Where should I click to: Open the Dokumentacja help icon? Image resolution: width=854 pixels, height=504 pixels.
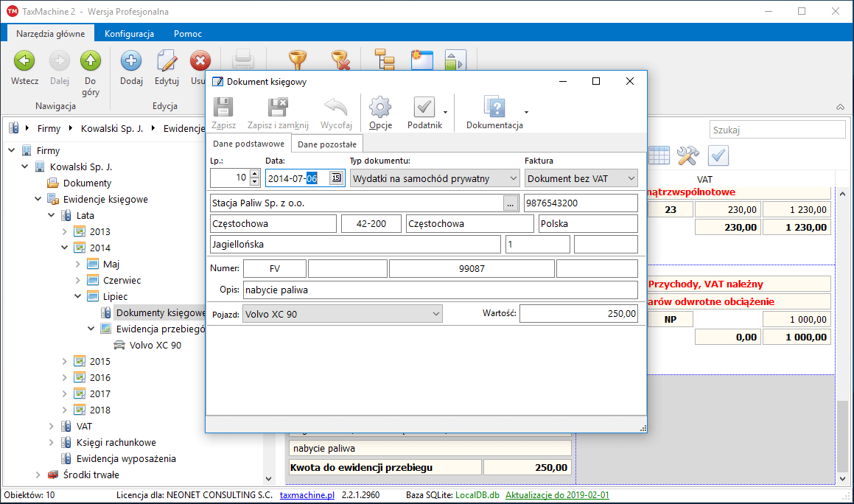(494, 108)
